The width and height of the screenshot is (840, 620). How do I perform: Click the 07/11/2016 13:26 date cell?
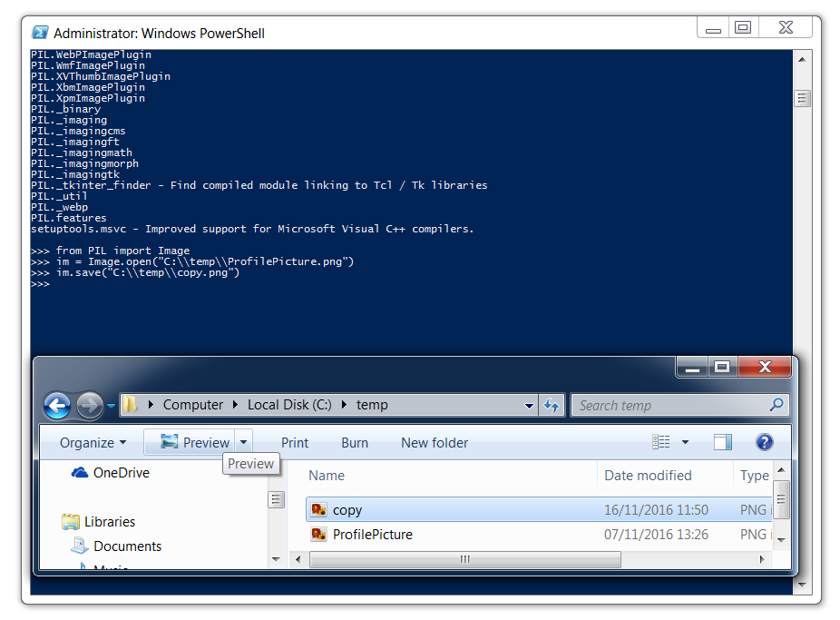[x=656, y=535]
